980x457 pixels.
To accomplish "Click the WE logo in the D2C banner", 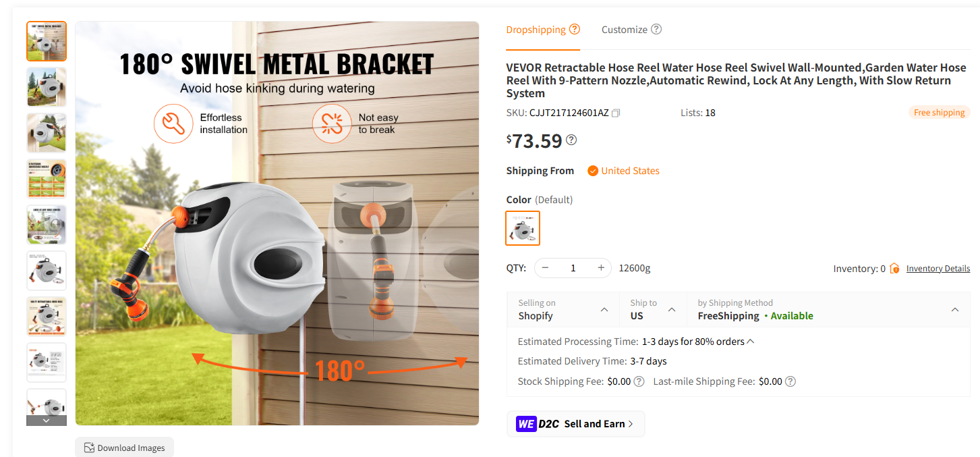I will [x=526, y=423].
